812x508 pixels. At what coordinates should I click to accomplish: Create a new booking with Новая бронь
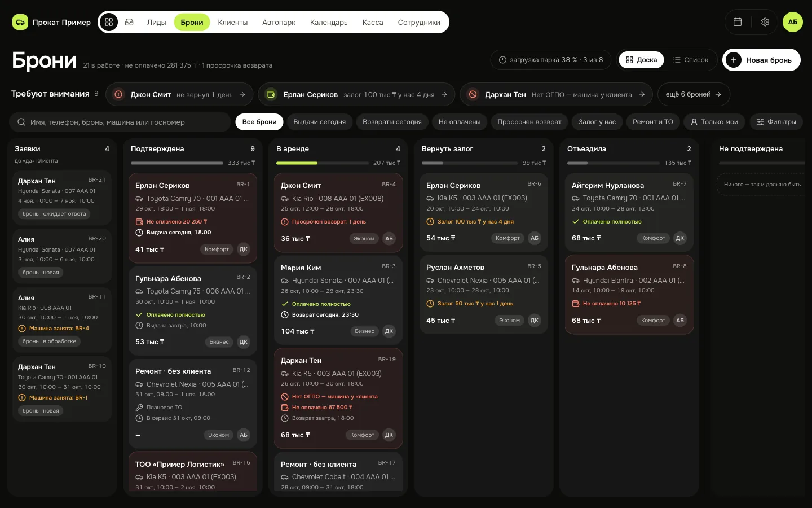(x=761, y=60)
